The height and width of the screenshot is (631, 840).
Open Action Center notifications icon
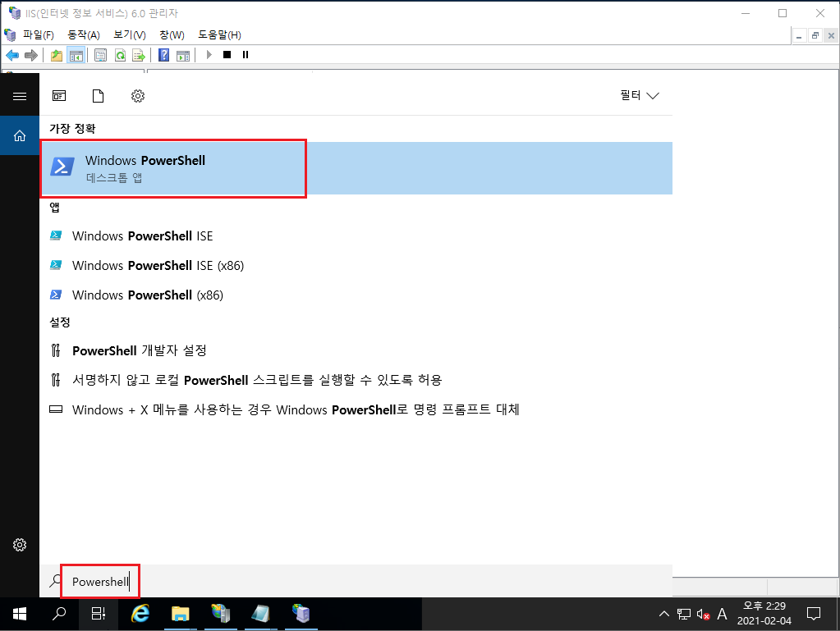[813, 614]
